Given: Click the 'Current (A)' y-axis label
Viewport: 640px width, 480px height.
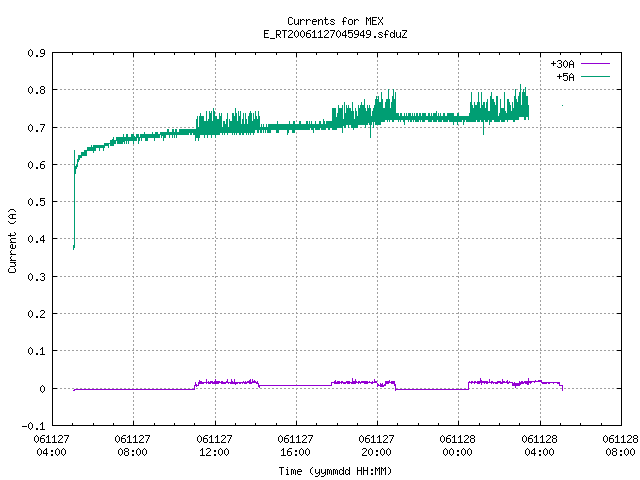Looking at the screenshot, I should pyautogui.click(x=12, y=240).
